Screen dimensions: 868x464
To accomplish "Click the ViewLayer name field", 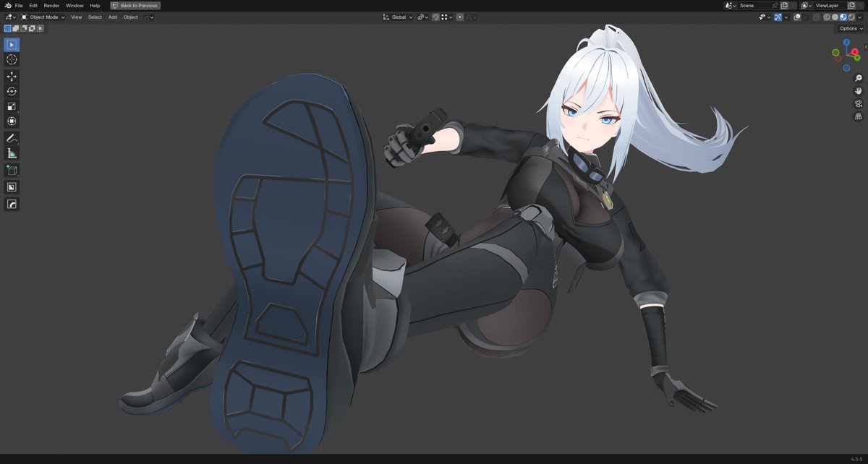I will pos(830,5).
